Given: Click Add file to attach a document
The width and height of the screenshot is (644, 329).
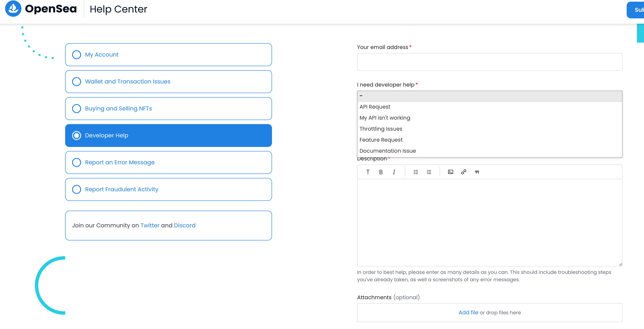Looking at the screenshot, I should click(x=468, y=312).
